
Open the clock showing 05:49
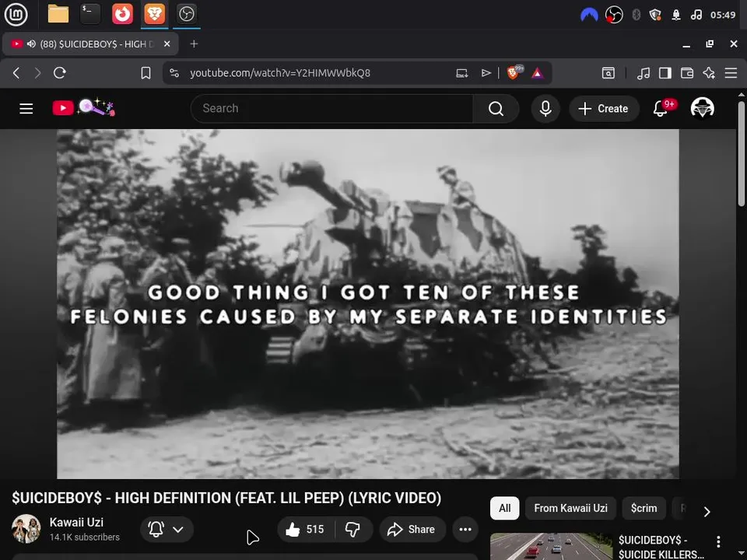(x=723, y=15)
